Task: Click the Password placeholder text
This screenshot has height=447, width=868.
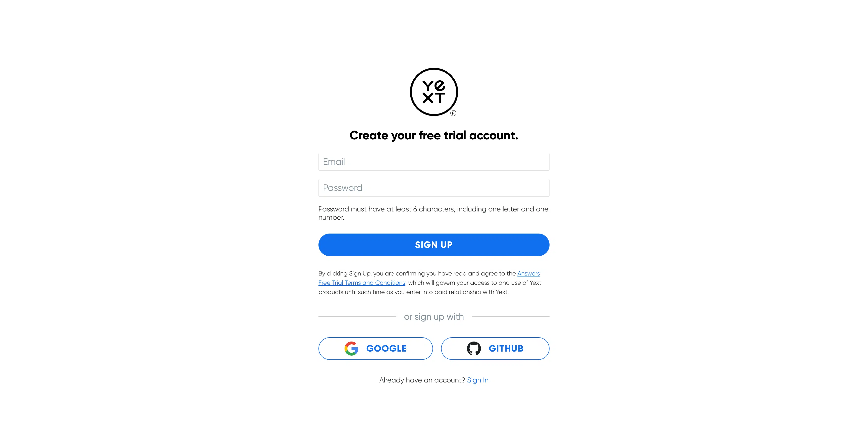Action: point(342,188)
